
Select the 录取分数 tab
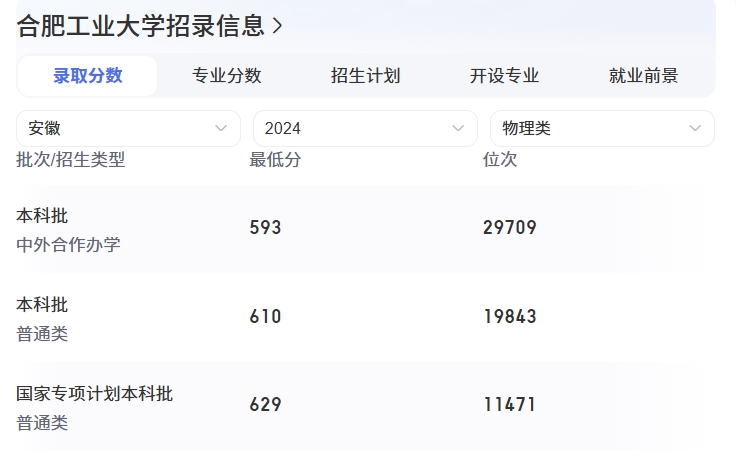point(87,76)
